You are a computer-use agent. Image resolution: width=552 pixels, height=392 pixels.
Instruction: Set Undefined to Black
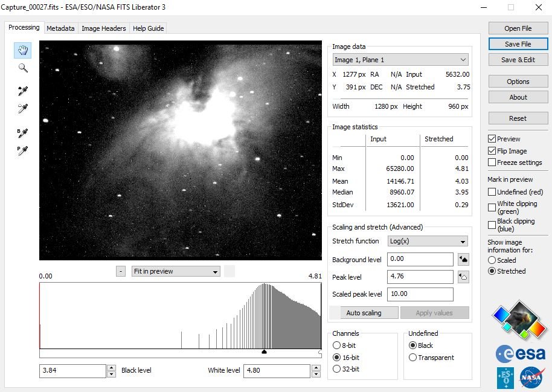point(412,345)
